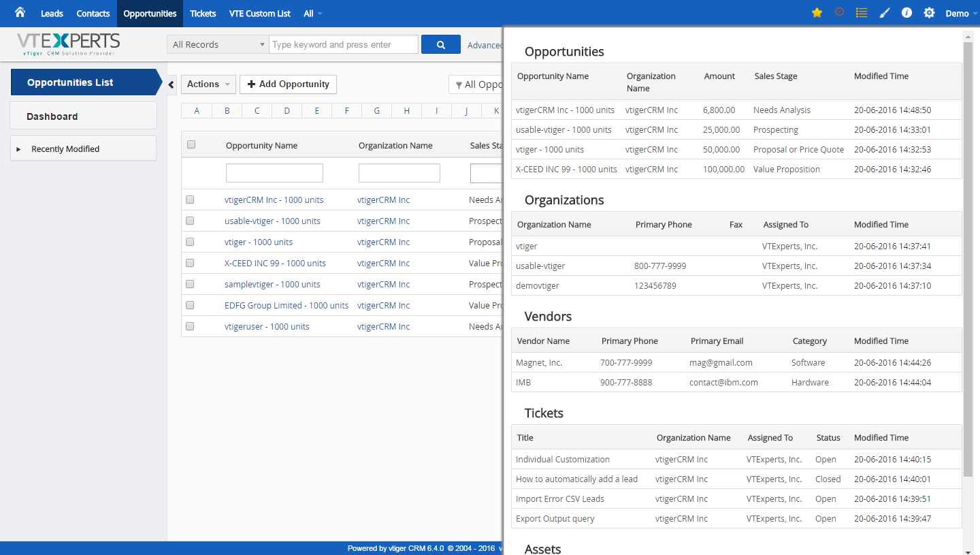Viewport: 980px width, 555px height.
Task: Check the vtigeruser - 1000 units row
Action: (190, 326)
